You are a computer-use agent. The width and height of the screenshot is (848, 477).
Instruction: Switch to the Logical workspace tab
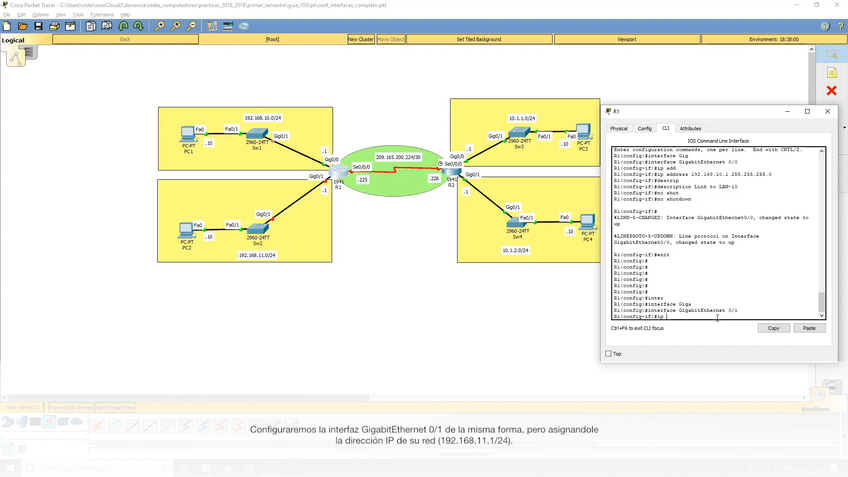pyautogui.click(x=13, y=40)
